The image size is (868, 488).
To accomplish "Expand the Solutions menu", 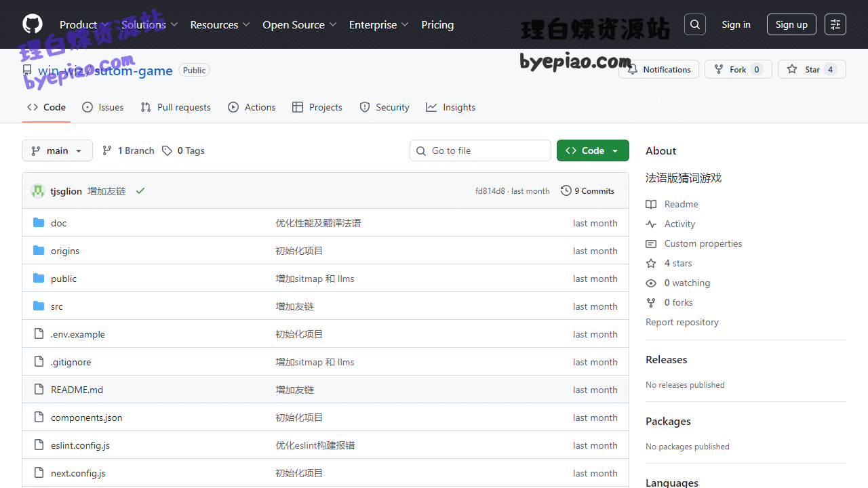I will [149, 24].
